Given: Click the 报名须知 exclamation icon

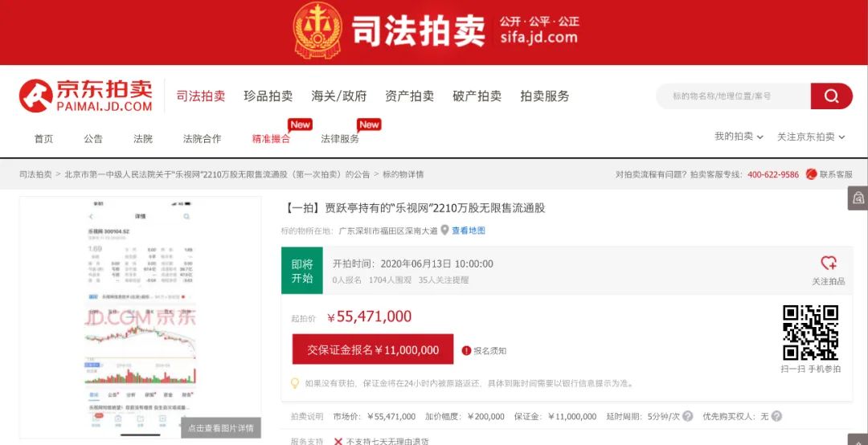Looking at the screenshot, I should click(466, 350).
